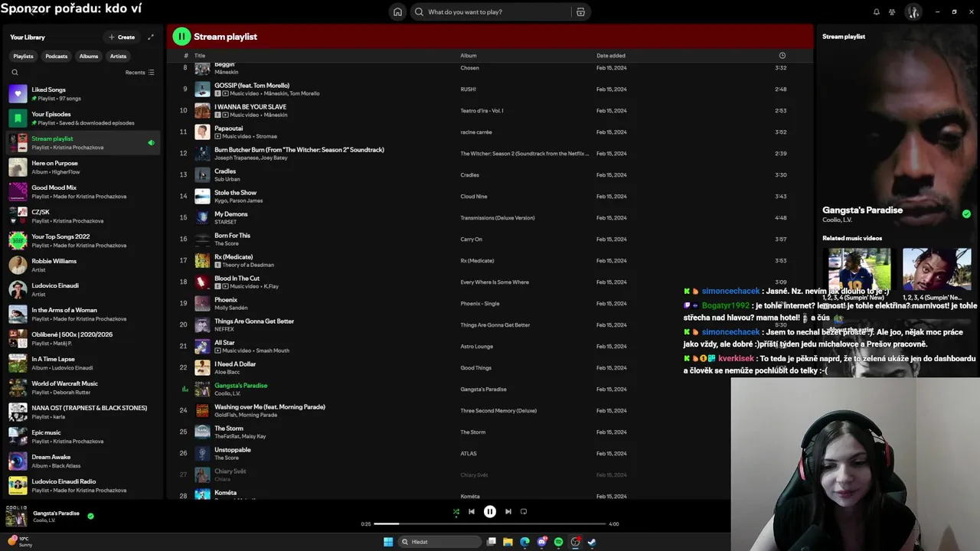Screen dimensions: 980x551
Task: Open artist link NEFFEX under Things Are Gonna Get Better
Action: [x=224, y=329]
